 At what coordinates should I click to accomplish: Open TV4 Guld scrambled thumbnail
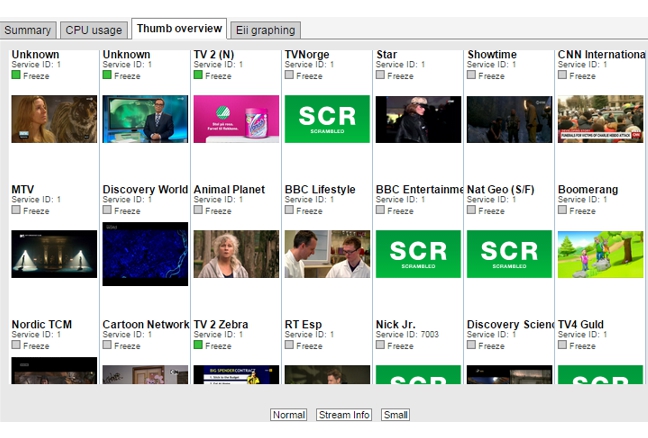pos(600,375)
